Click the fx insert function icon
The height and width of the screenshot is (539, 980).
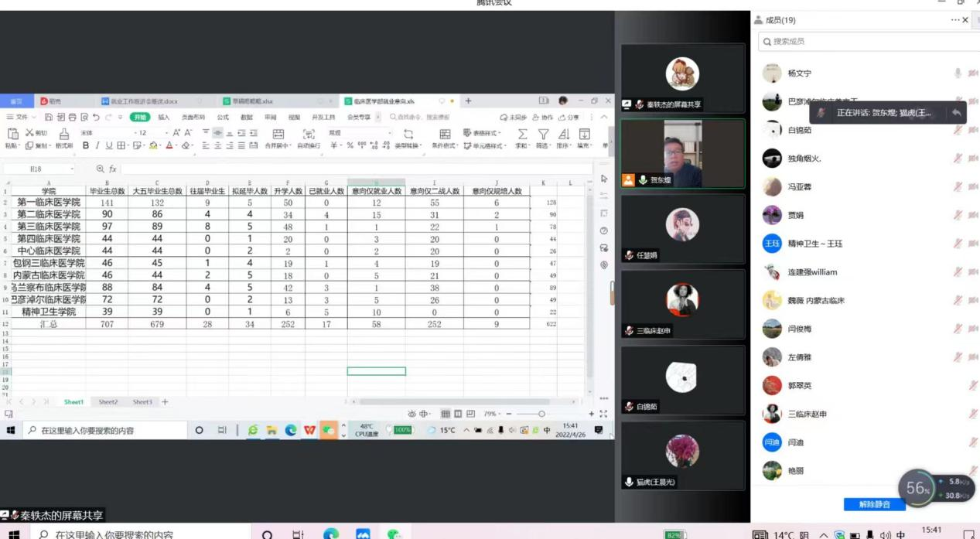tap(113, 169)
